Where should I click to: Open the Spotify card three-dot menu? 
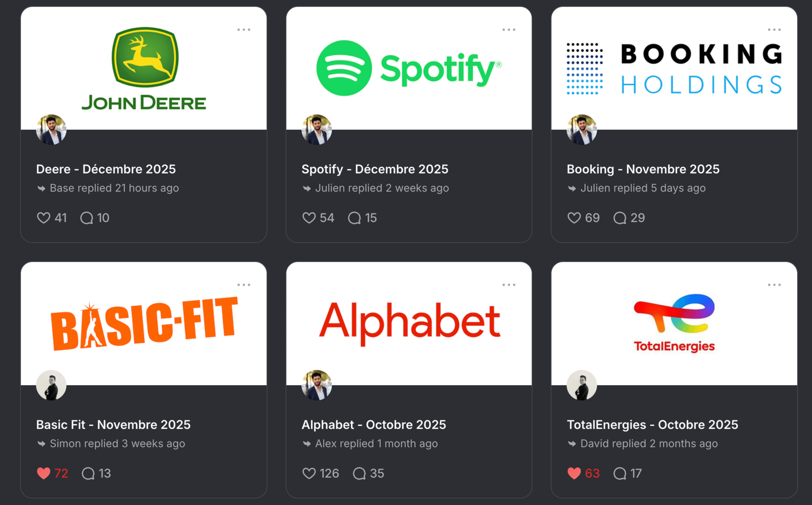[x=509, y=30]
